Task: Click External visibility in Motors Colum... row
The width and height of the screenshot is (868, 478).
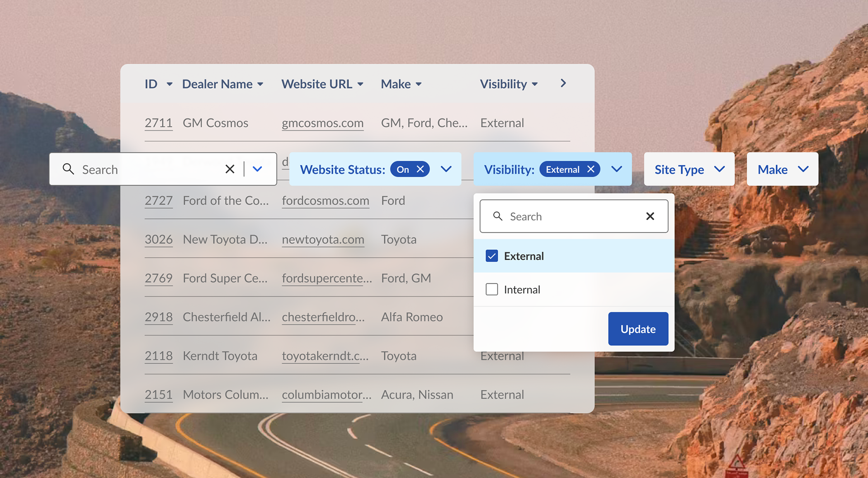Action: tap(502, 395)
